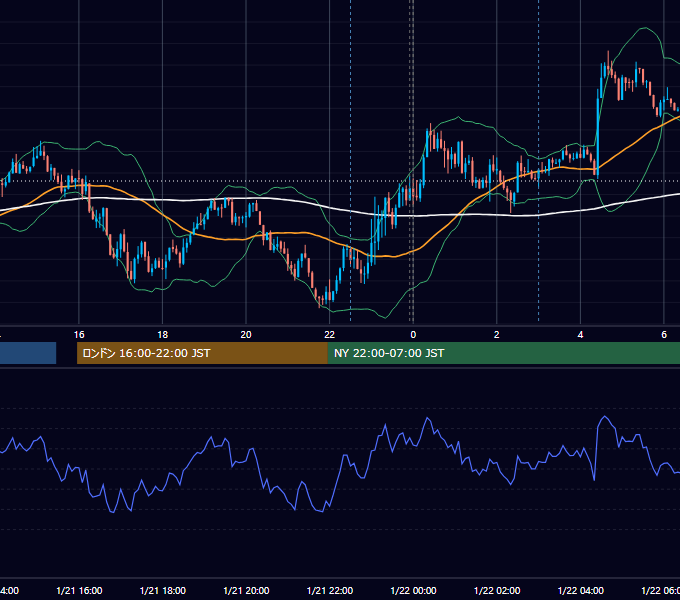The image size is (680, 600).
Task: Click the 2 hour label on price chart axis
Action: click(497, 335)
